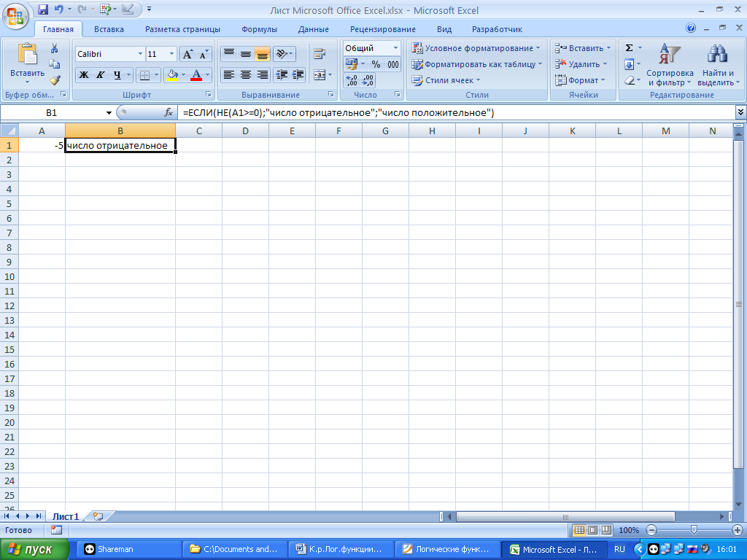Open number format Общий dropdown
This screenshot has width=747, height=560.
(395, 48)
